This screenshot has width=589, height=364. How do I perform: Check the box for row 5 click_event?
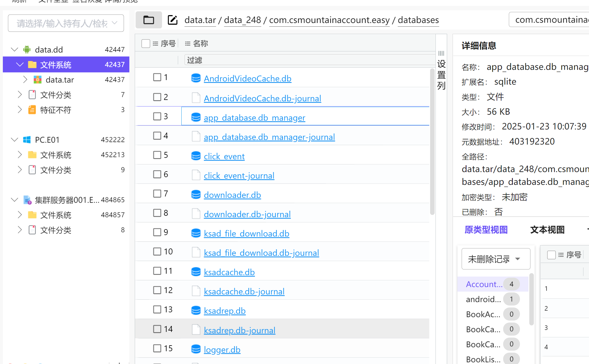click(x=157, y=155)
